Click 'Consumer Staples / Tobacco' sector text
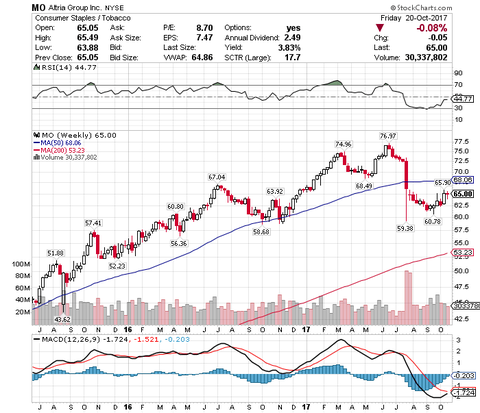 tap(83, 18)
